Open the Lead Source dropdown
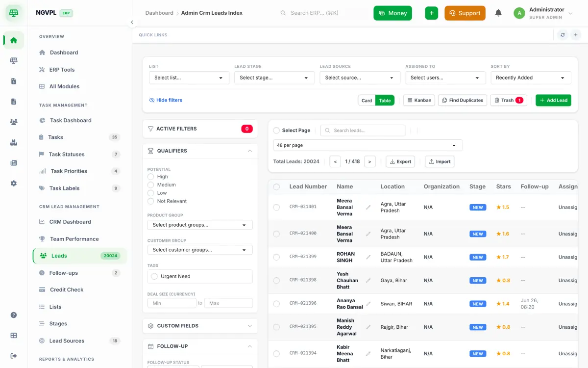 [360, 78]
